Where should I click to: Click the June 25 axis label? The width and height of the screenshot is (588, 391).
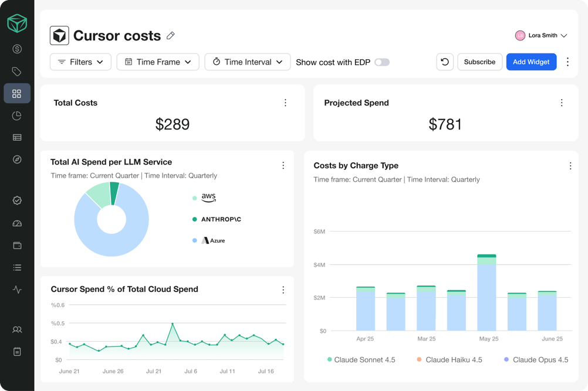[552, 339]
